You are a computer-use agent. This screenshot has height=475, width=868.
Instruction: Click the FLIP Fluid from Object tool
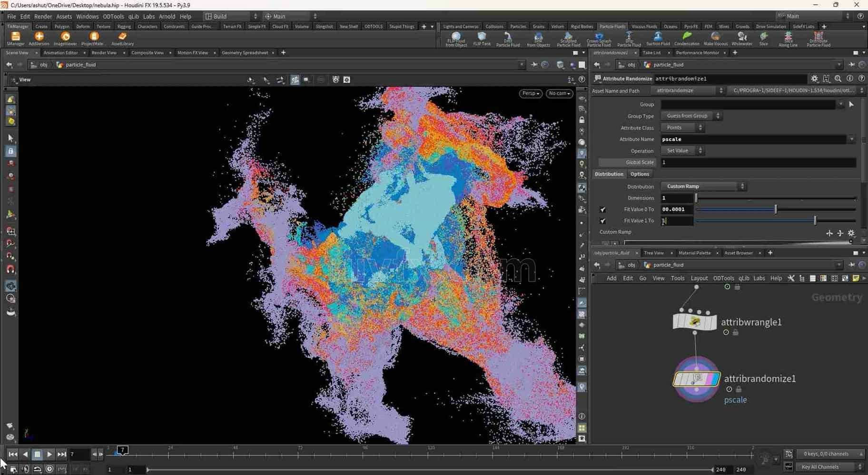pos(456,39)
